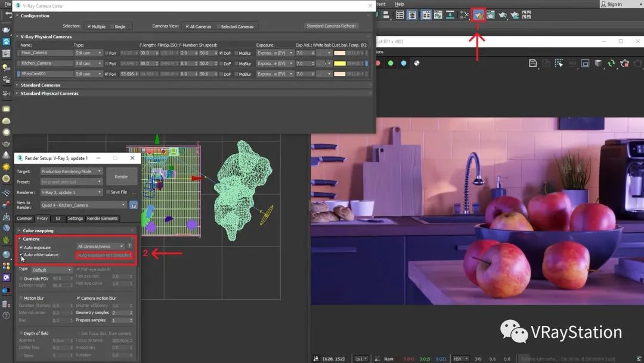Open Render Setup from the main toolbar

(x=478, y=15)
